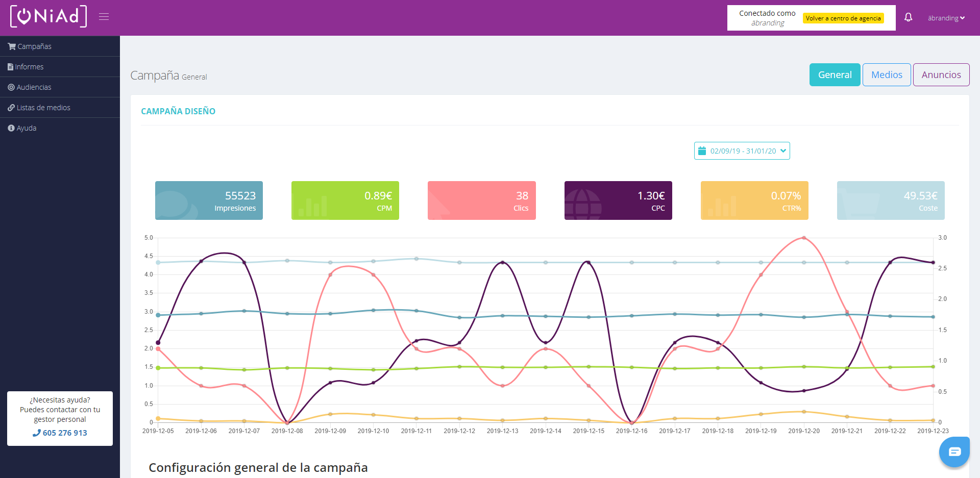
Task: Expand the abranding user dropdown
Action: (x=946, y=18)
